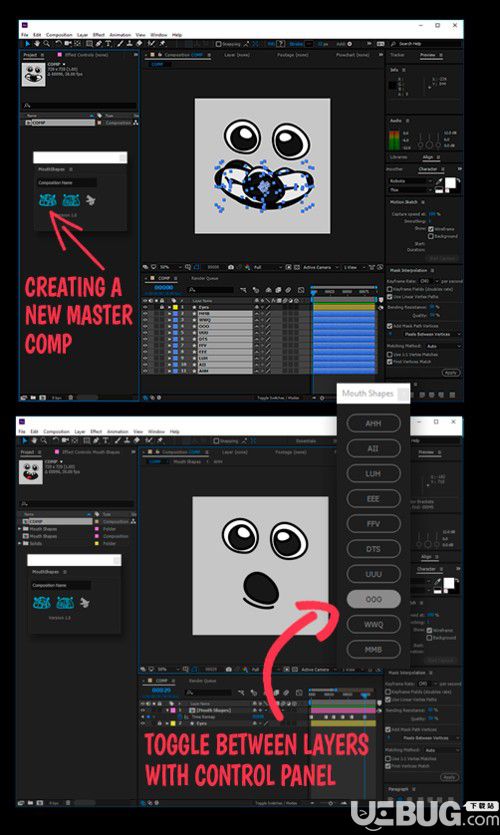Image resolution: width=500 pixels, height=835 pixels.
Task: Switch to the Flowchart (none) tab
Action: 352,55
